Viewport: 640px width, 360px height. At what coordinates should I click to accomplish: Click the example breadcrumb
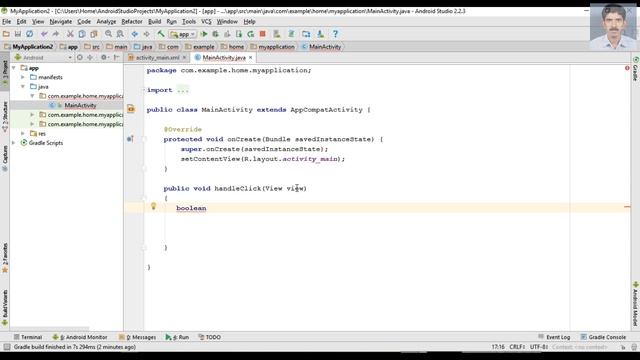(x=200, y=47)
